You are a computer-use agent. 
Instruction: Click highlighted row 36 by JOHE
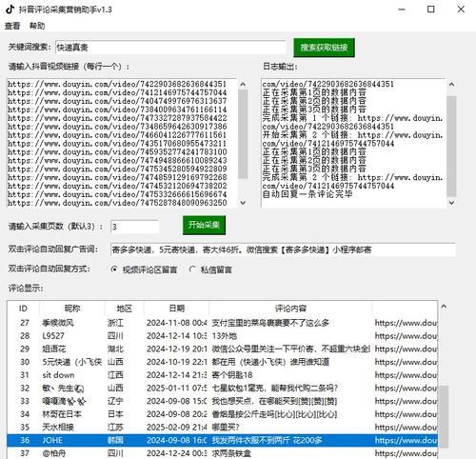coord(222,440)
